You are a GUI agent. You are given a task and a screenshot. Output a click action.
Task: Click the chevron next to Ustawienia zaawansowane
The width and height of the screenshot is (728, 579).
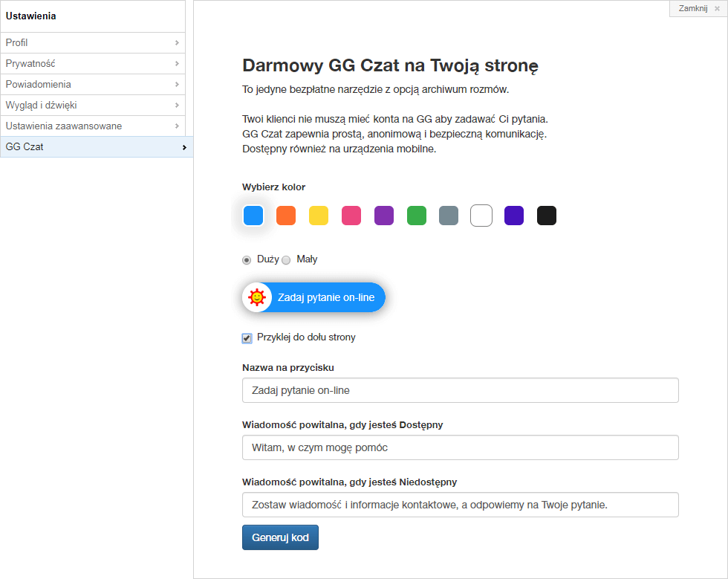[177, 126]
